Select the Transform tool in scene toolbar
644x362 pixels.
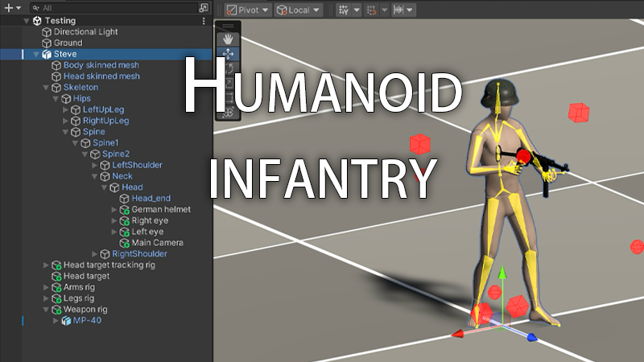click(x=228, y=113)
